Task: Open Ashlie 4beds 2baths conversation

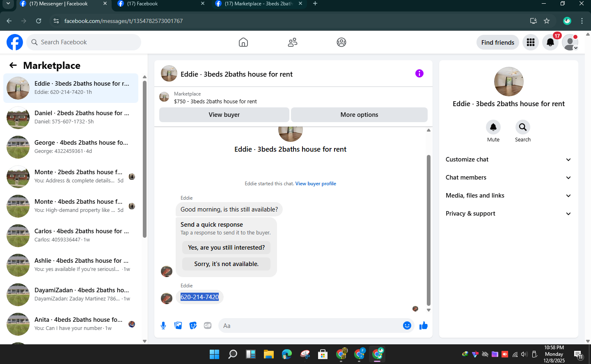Action: click(x=71, y=265)
